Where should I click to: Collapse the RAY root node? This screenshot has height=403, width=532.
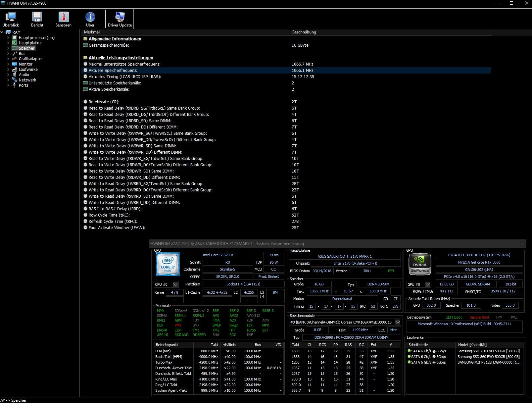[2, 32]
